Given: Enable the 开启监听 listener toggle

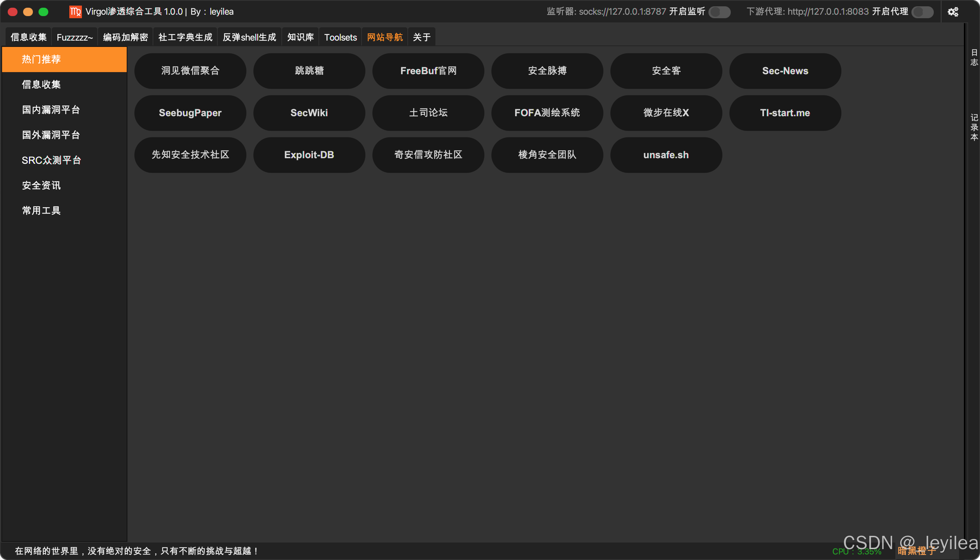Looking at the screenshot, I should [x=719, y=12].
